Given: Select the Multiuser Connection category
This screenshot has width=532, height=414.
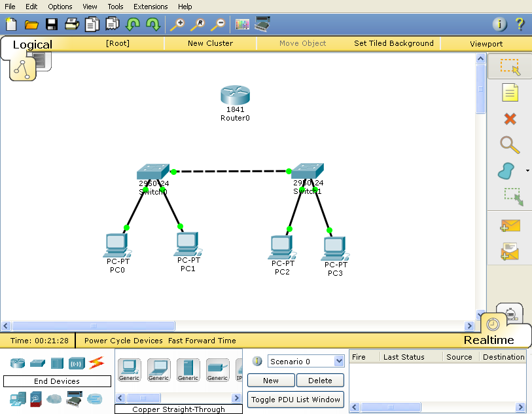Looking at the screenshot, I should [x=94, y=399].
